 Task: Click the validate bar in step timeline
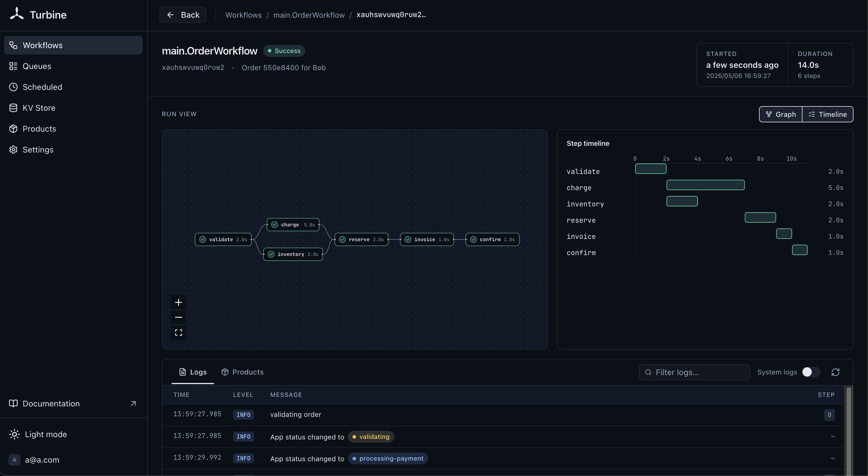coord(651,169)
